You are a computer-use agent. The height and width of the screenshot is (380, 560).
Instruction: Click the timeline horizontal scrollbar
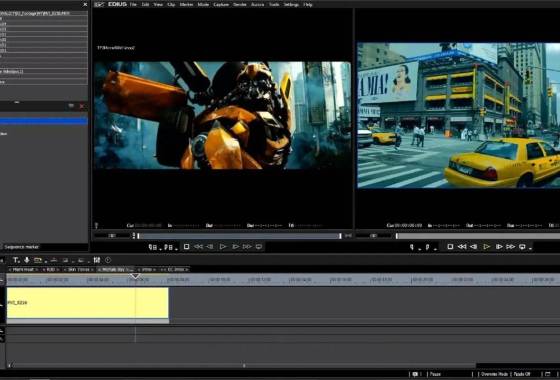pos(242,365)
